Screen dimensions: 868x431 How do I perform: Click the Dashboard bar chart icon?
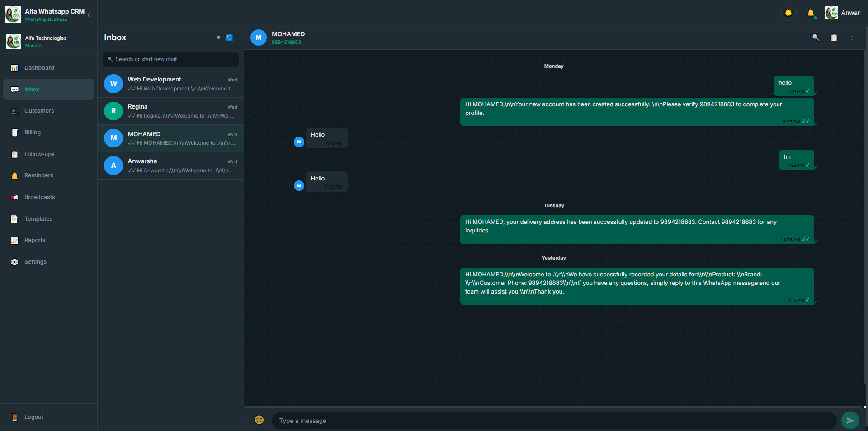click(14, 68)
